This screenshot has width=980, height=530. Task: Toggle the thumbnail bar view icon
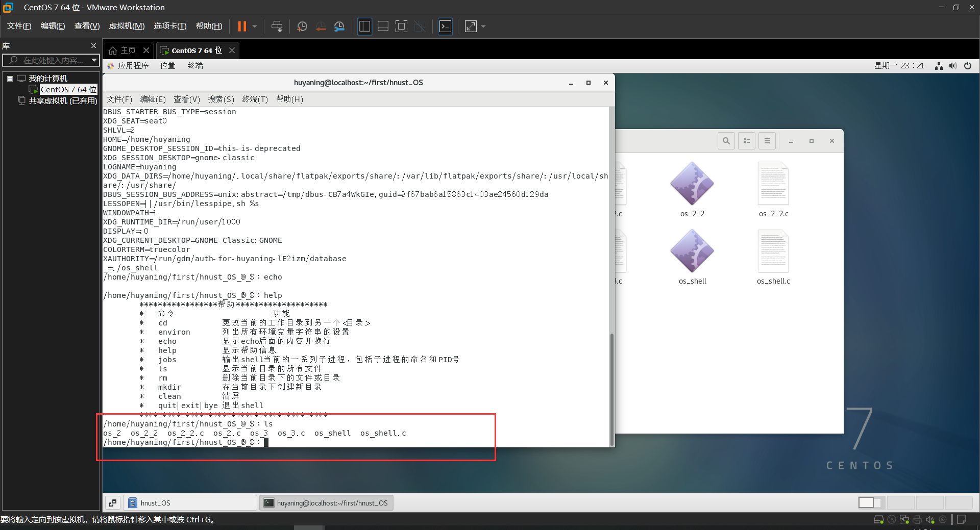tap(383, 26)
